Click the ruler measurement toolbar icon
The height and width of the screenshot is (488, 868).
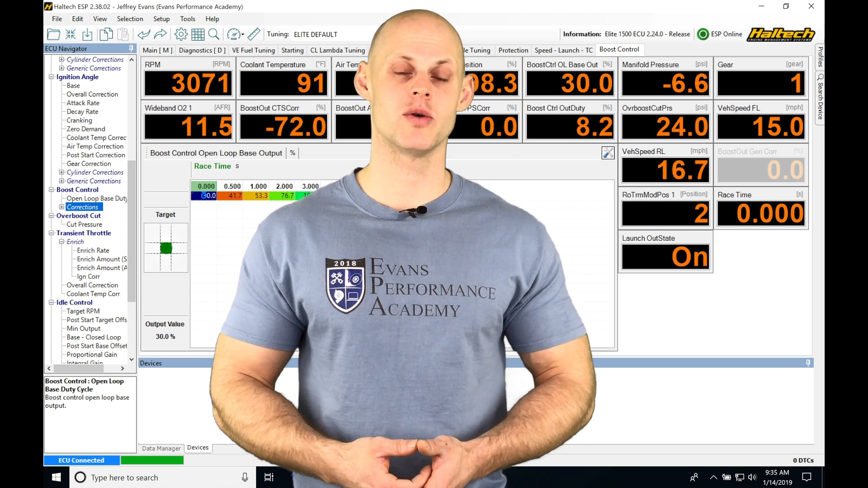point(254,34)
